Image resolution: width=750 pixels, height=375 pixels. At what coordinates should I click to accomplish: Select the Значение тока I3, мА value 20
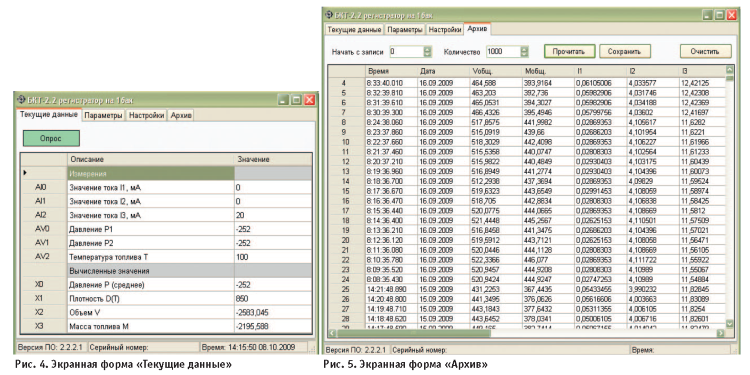click(273, 216)
